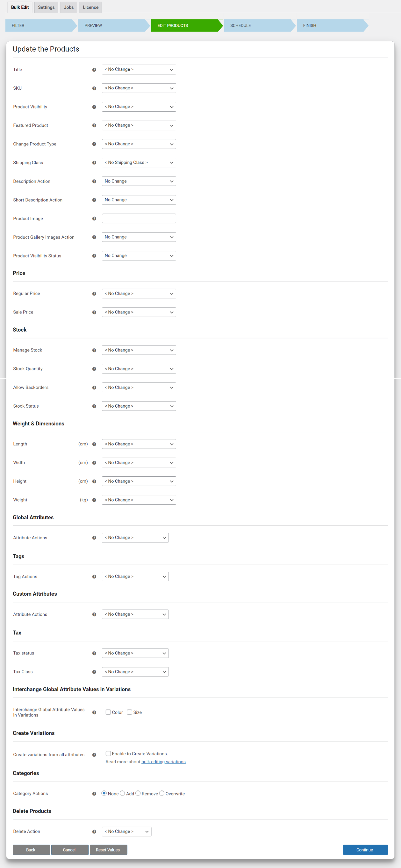Viewport: 401px width, 868px height.
Task: Open the bulk editing variations link
Action: coord(164,762)
